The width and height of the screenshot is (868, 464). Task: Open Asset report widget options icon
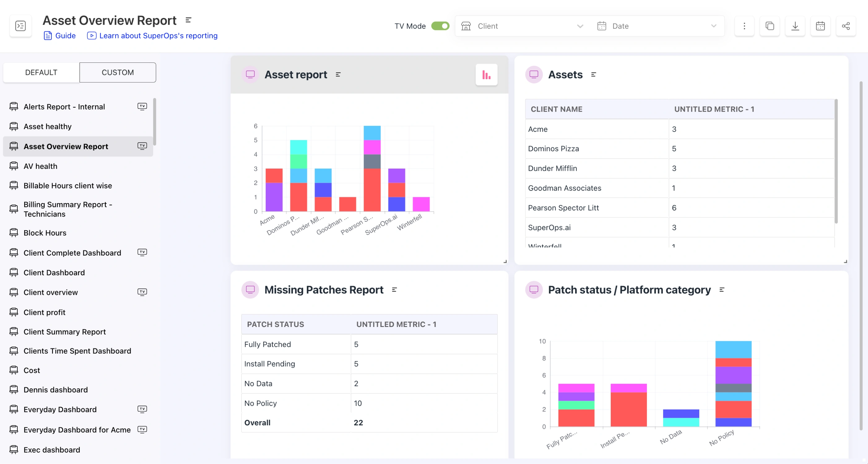pyautogui.click(x=338, y=75)
